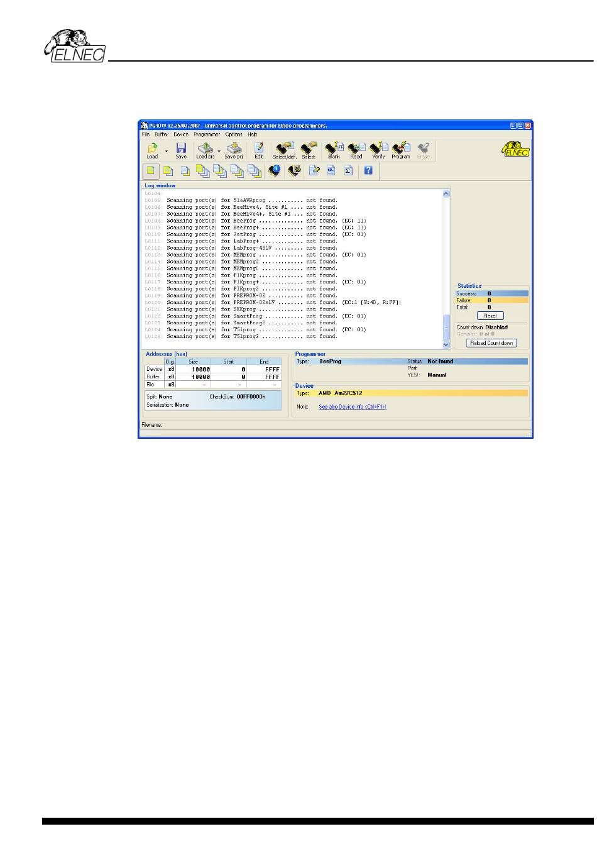Open the Programmer menu

pyautogui.click(x=207, y=135)
